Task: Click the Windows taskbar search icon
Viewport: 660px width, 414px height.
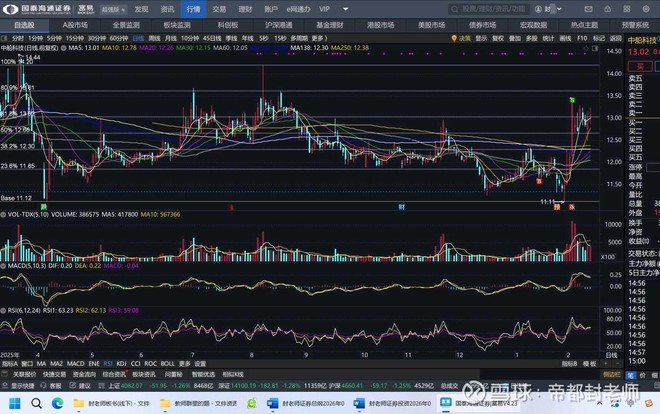Action: (x=36, y=403)
